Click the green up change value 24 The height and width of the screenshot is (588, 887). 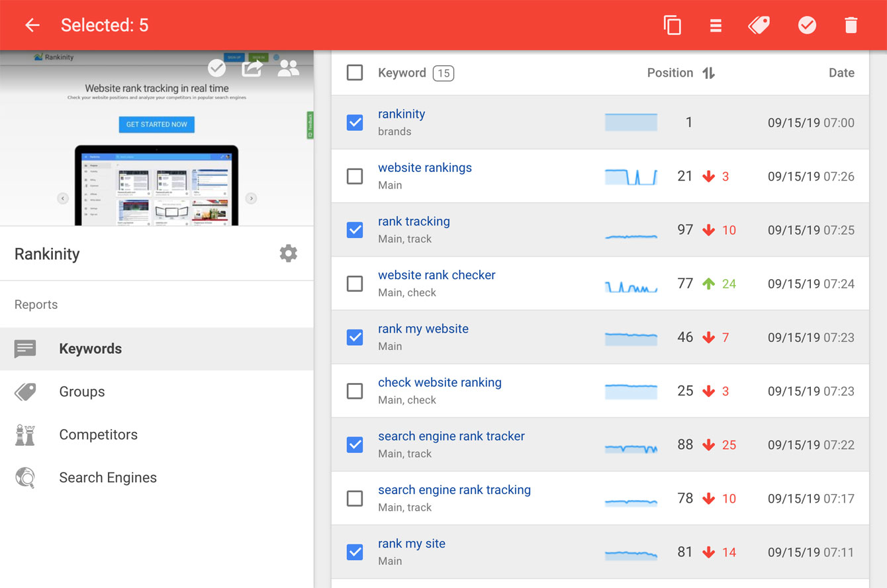[x=729, y=284]
